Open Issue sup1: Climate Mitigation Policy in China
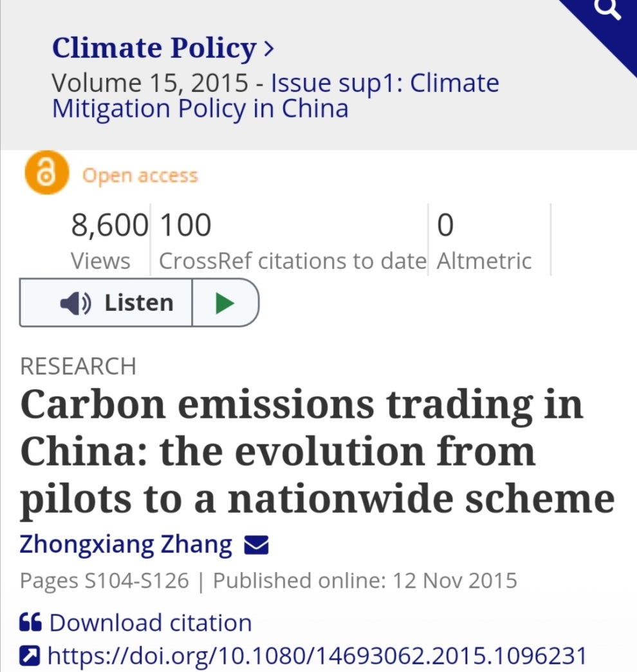Viewport: 637px width, 672px height. point(275,96)
